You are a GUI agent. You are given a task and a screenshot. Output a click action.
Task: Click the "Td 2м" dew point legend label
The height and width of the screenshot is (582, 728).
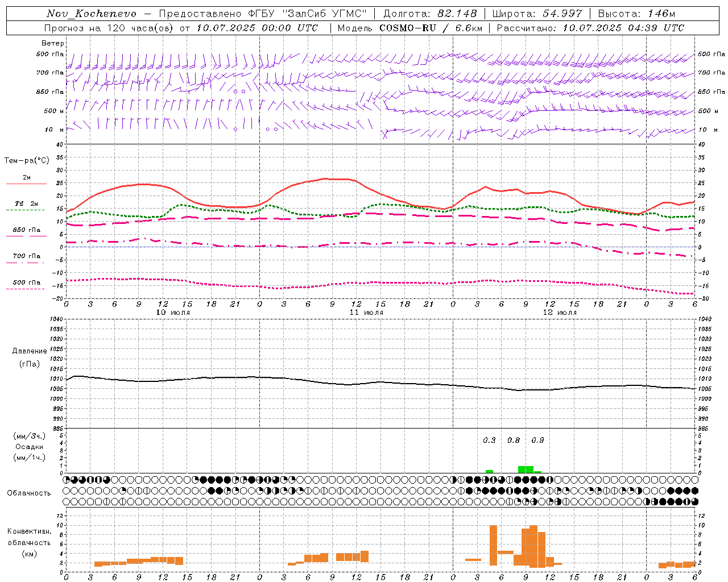[27, 203]
